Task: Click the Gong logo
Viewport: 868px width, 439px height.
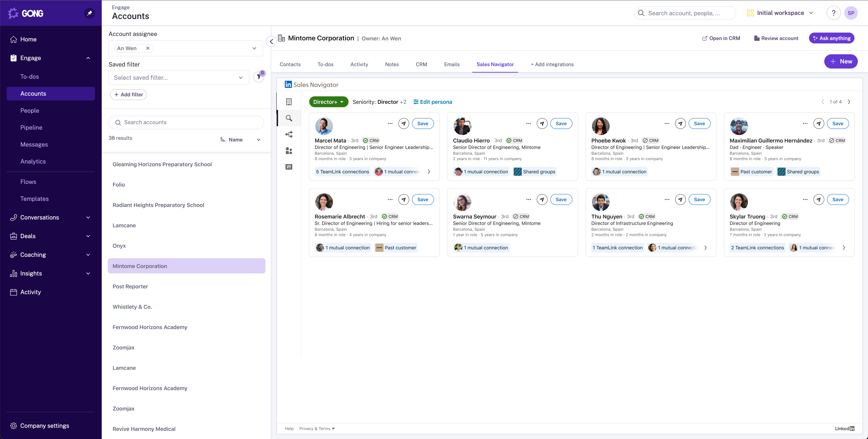Action: pyautogui.click(x=26, y=13)
